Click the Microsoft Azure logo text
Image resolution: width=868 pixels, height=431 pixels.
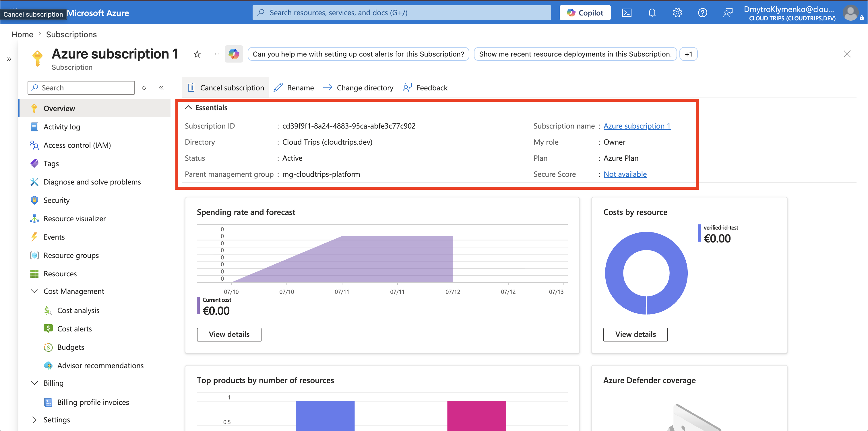click(x=98, y=13)
